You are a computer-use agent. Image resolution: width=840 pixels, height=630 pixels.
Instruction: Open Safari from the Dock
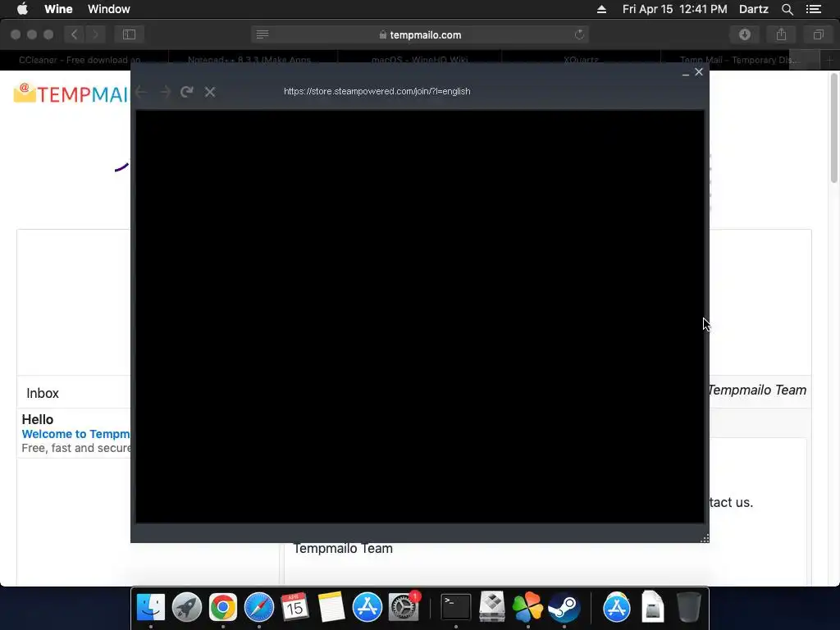(x=259, y=607)
